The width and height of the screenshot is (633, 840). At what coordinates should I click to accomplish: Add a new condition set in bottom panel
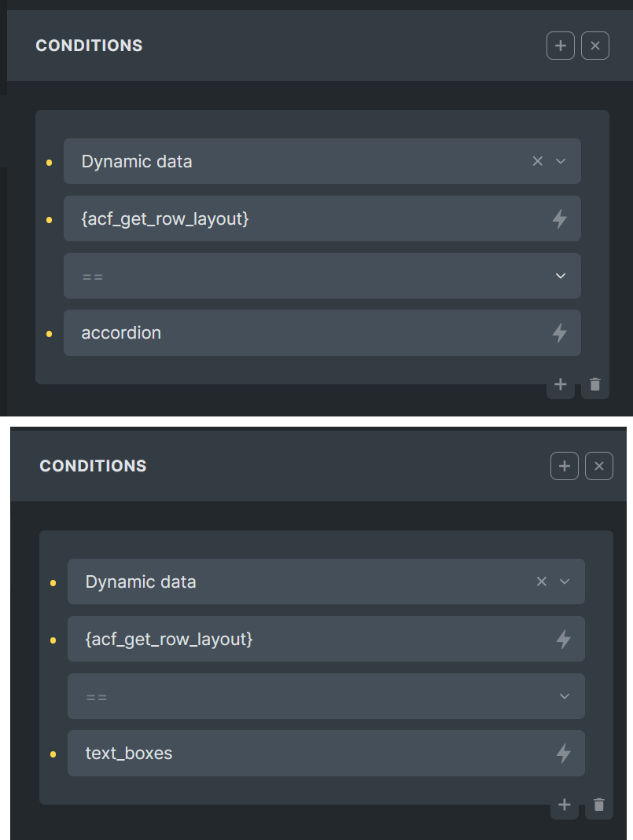point(565,466)
